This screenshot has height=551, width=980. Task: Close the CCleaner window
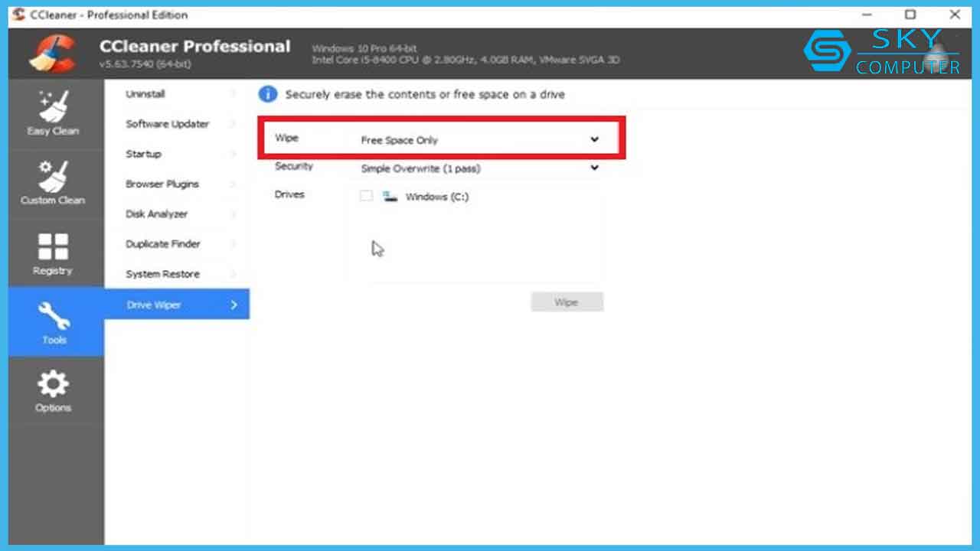pos(955,15)
